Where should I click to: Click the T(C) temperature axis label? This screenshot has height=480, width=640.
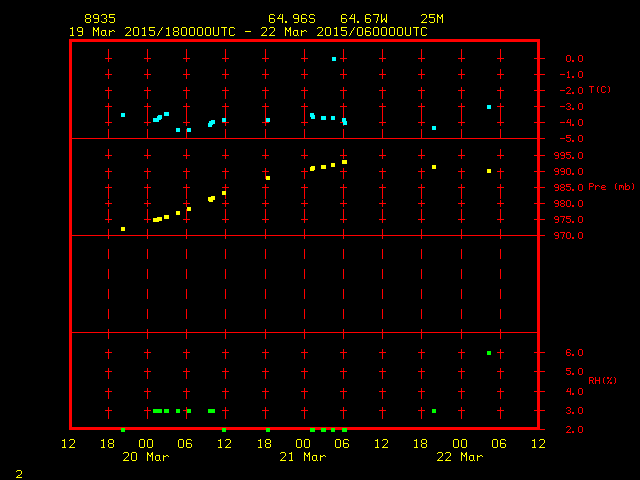600,90
